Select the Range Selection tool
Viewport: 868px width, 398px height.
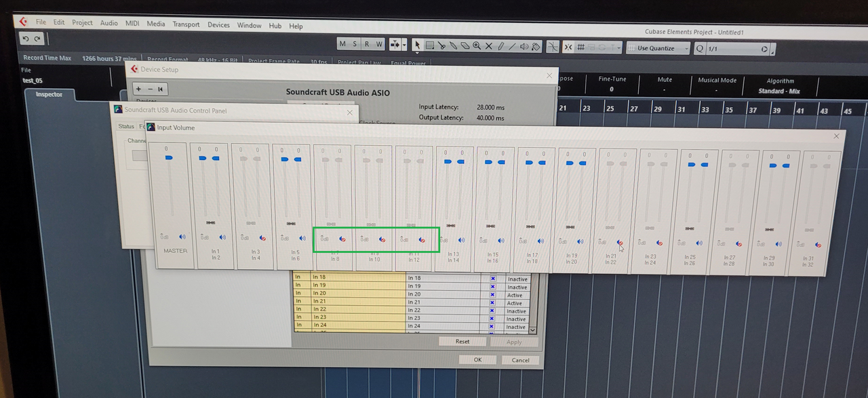click(429, 45)
